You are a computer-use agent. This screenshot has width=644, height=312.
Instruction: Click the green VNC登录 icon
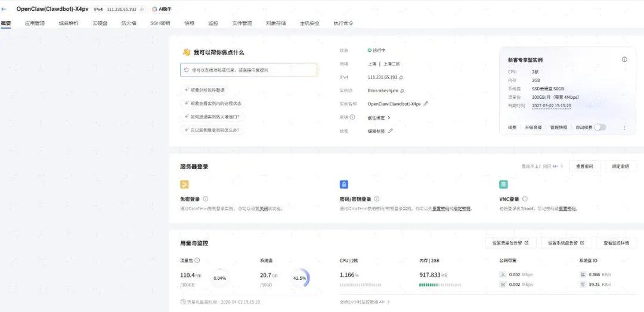click(503, 185)
